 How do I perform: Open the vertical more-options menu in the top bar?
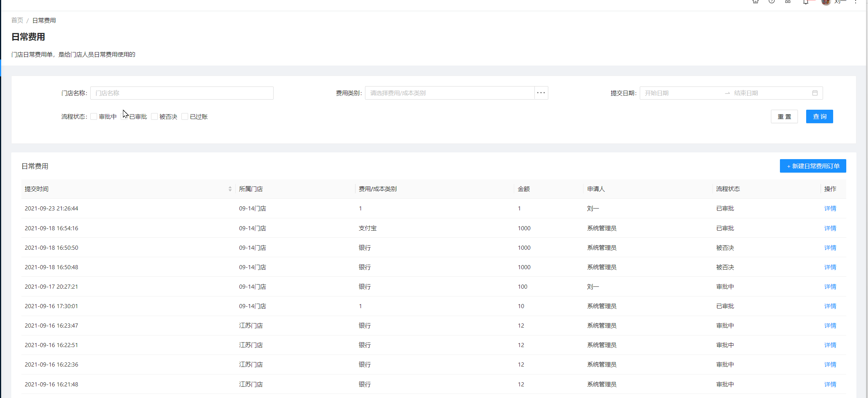[856, 1]
